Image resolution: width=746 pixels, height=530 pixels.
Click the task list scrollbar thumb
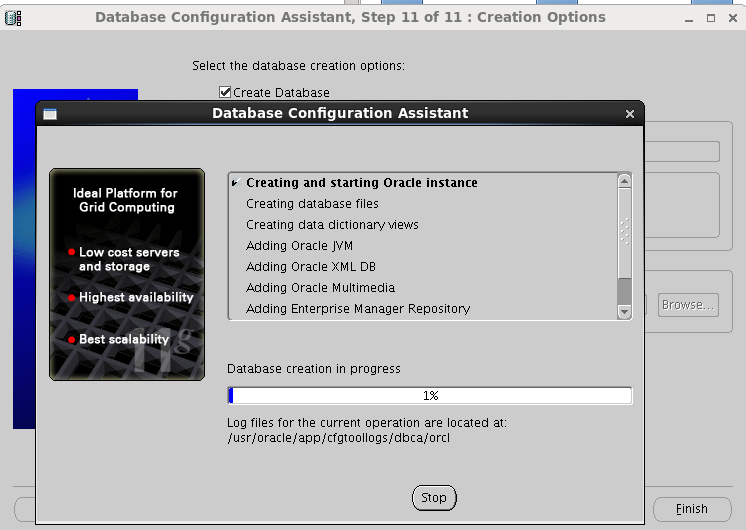624,233
